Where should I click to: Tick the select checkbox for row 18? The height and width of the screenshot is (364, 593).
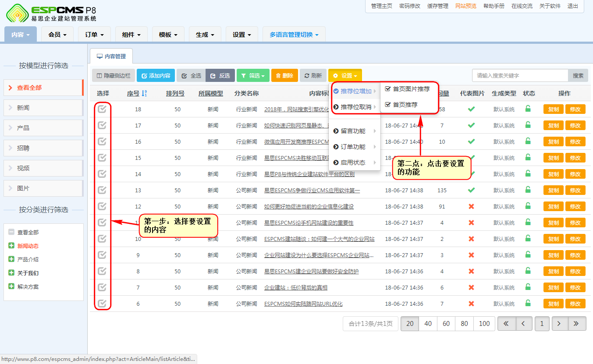[x=102, y=109]
